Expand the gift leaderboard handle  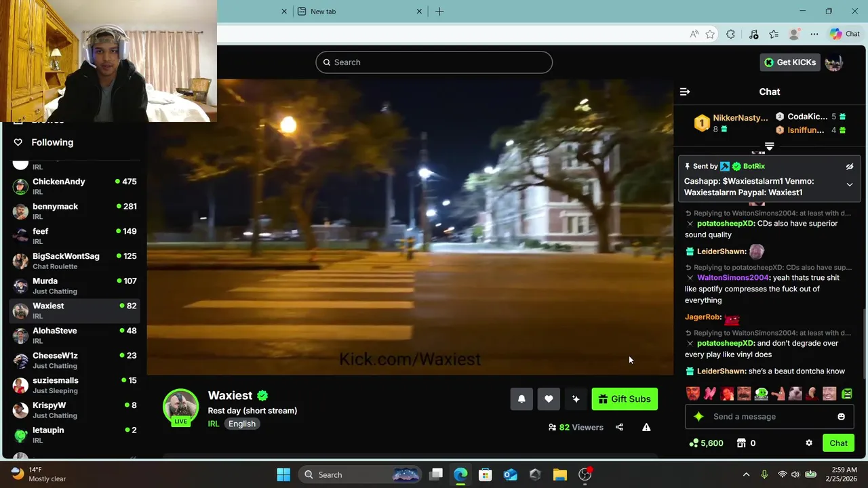(770, 146)
